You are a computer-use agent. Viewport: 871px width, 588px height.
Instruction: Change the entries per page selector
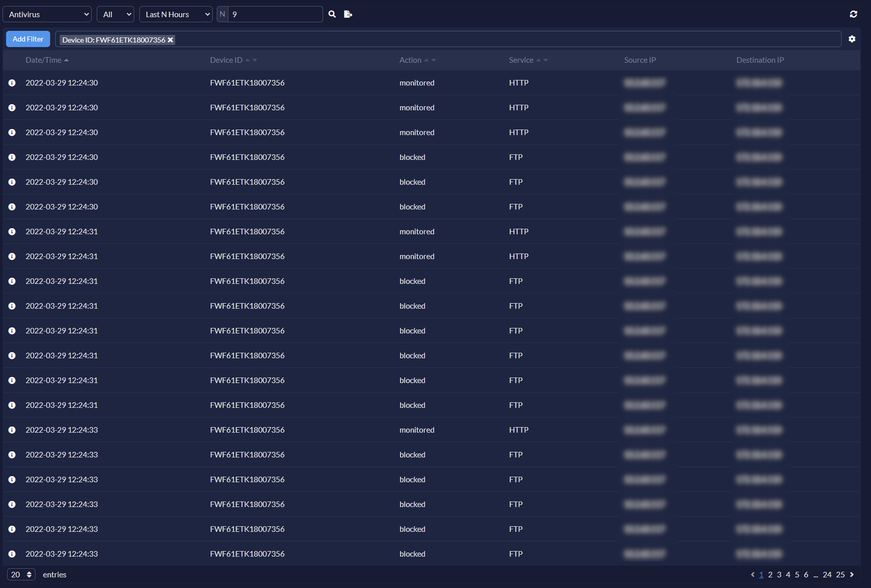(x=21, y=574)
